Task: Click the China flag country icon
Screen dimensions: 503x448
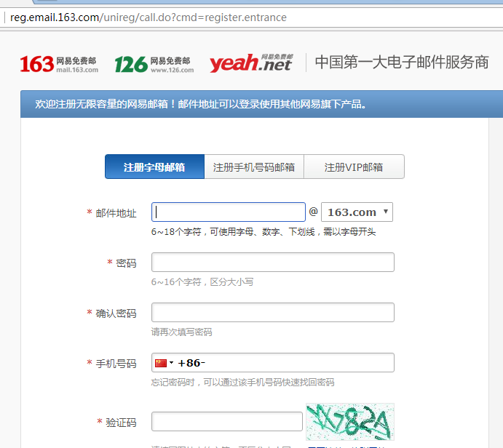Action: [160, 363]
